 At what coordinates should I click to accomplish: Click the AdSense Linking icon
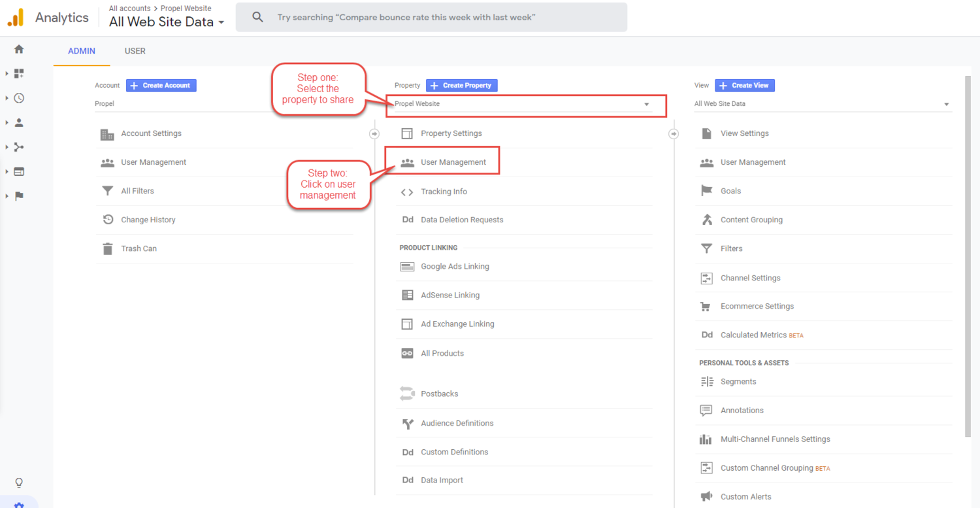point(407,295)
